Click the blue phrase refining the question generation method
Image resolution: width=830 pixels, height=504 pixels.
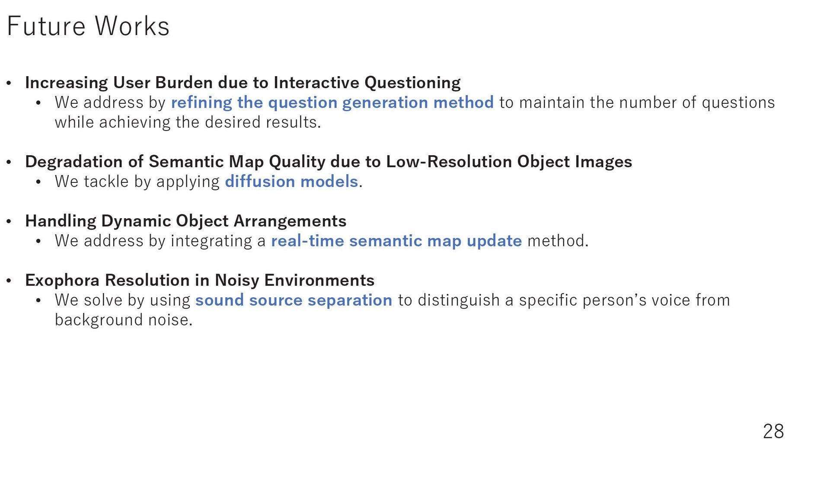[x=332, y=102]
